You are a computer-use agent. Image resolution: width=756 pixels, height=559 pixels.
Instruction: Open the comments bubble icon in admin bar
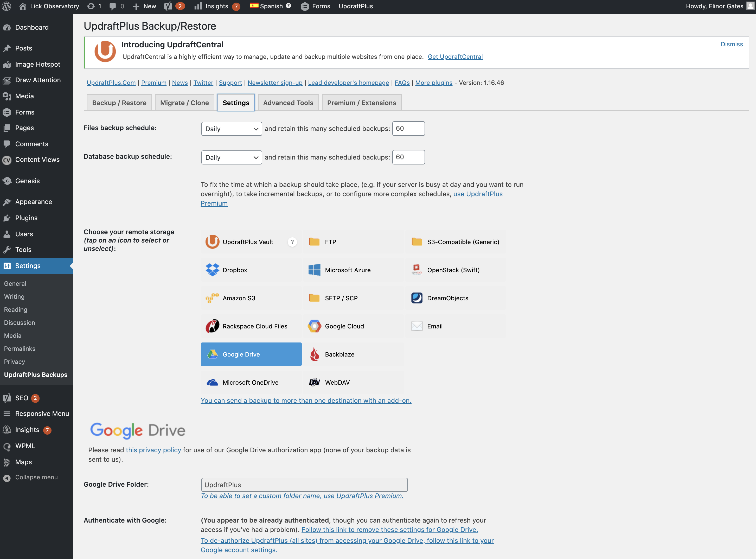click(x=113, y=6)
